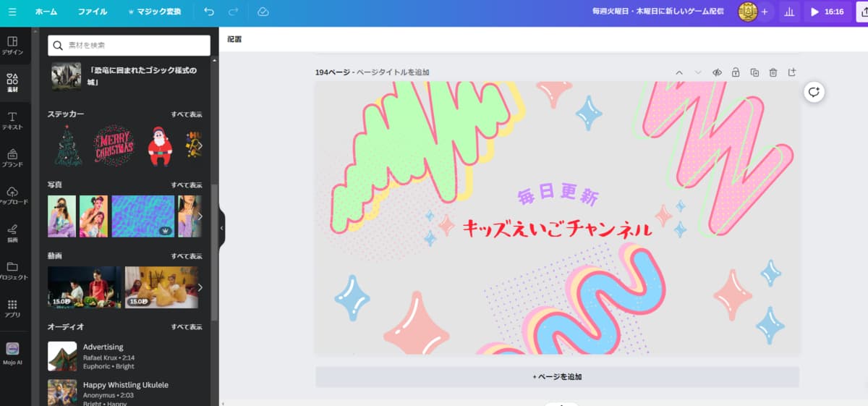Open the アプリ sidebar panel

tap(12, 309)
